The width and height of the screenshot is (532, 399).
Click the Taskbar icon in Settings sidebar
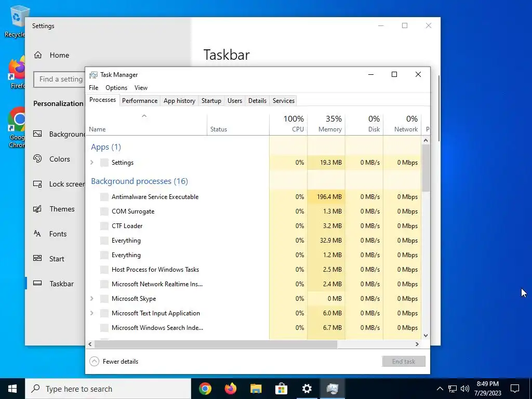point(37,283)
